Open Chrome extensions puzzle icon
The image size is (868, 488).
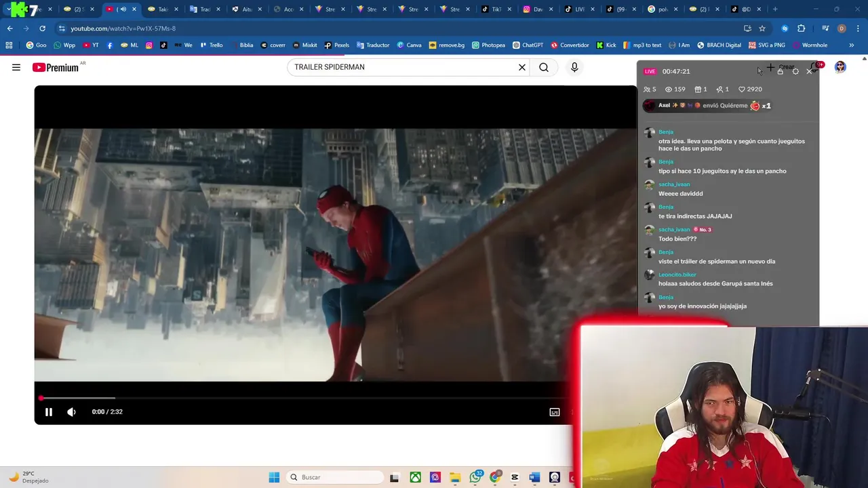pyautogui.click(x=801, y=28)
